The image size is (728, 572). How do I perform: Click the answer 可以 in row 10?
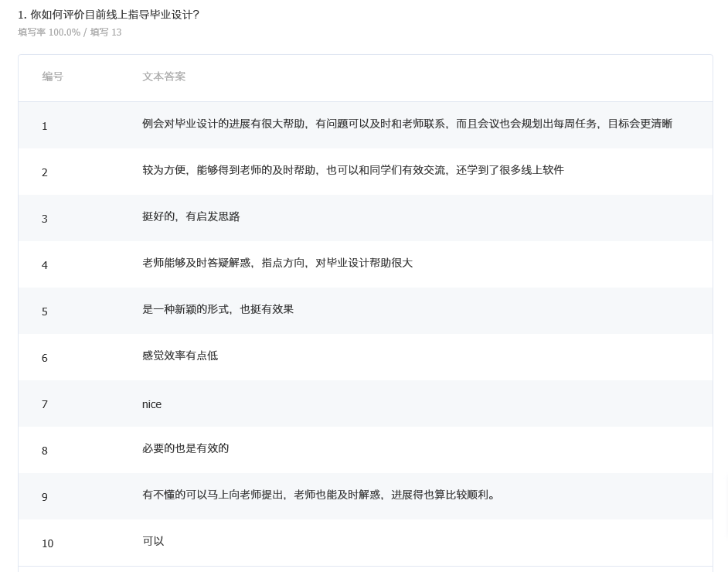pyautogui.click(x=153, y=541)
